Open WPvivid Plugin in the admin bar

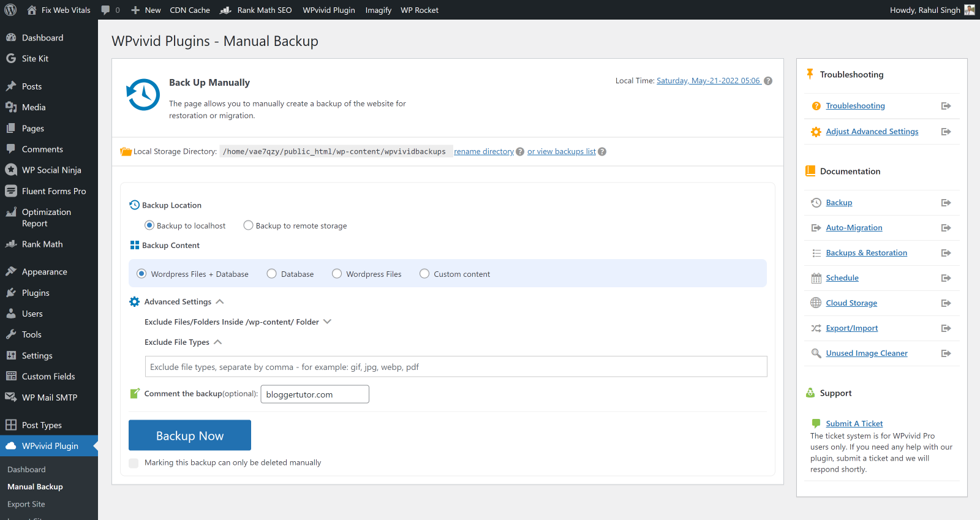(x=329, y=10)
